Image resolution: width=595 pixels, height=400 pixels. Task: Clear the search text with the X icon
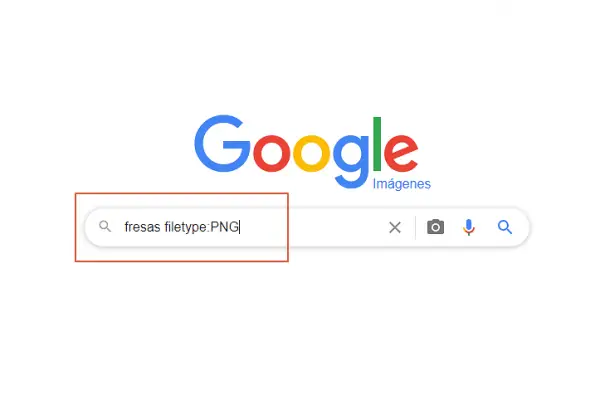(395, 228)
